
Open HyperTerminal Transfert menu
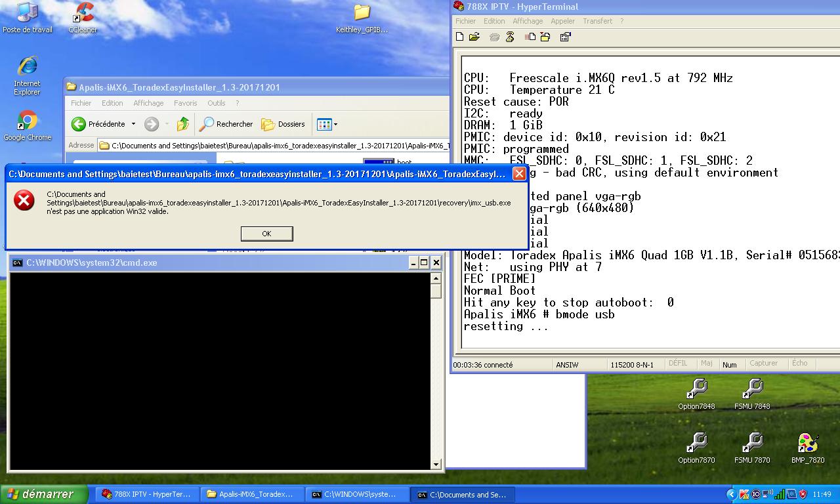pyautogui.click(x=597, y=21)
